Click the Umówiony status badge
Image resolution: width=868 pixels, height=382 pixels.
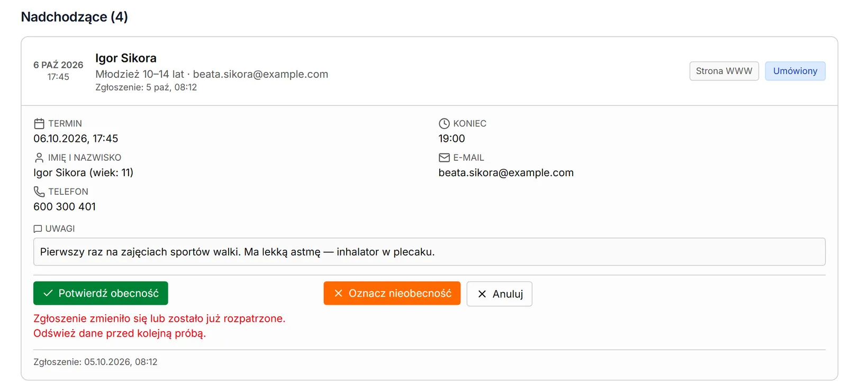(x=795, y=71)
